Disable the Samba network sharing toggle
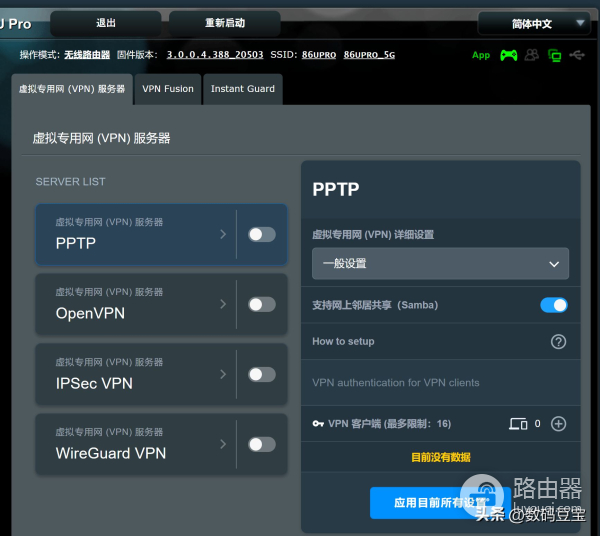 click(x=554, y=305)
